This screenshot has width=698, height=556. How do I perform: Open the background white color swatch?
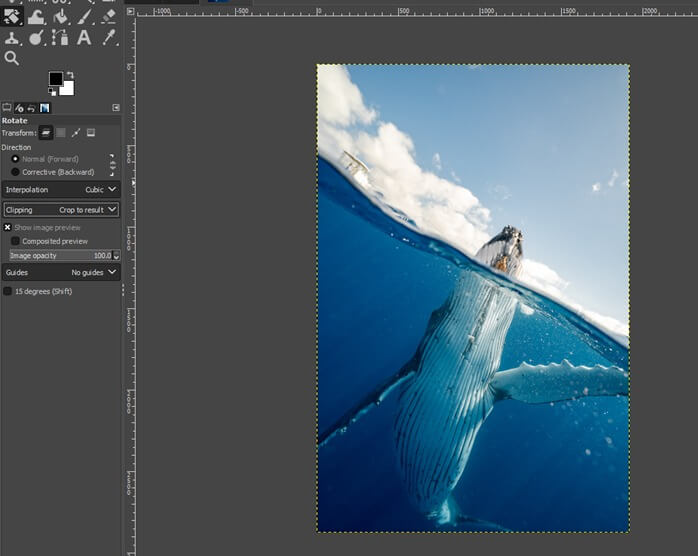(x=68, y=88)
